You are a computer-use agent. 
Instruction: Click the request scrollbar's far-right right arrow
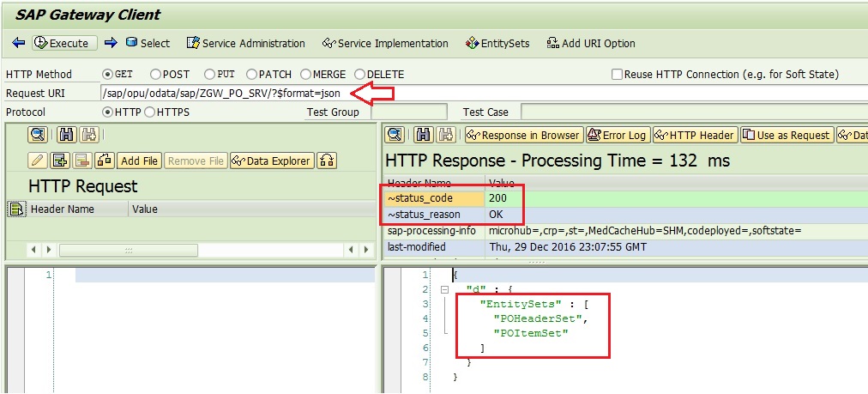pyautogui.click(x=366, y=251)
